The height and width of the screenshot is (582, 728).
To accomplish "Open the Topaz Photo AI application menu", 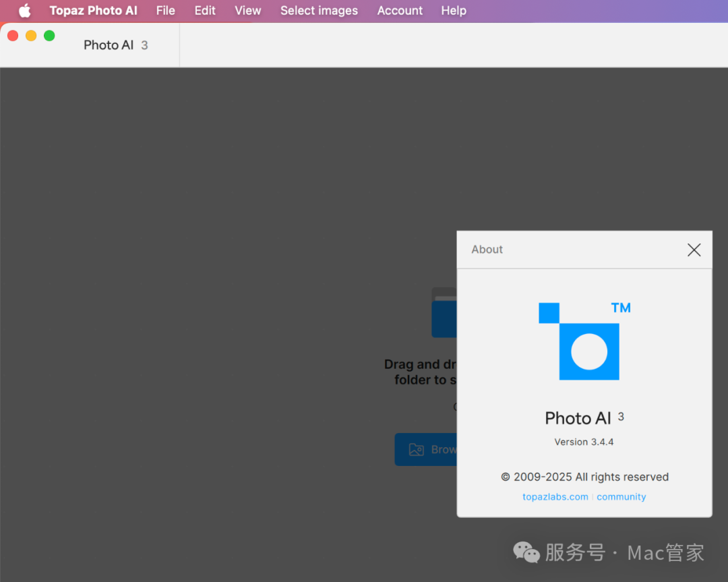I will pos(93,11).
